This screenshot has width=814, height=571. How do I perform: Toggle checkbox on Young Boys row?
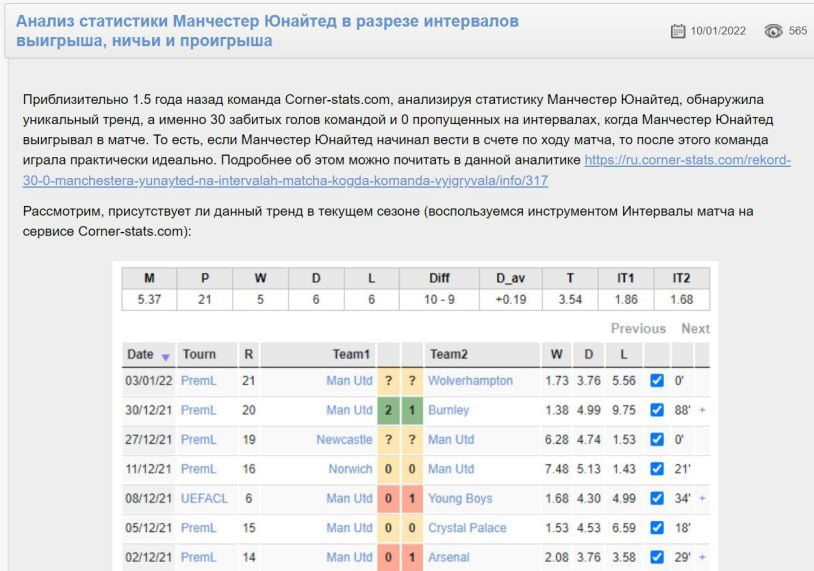coord(657,498)
